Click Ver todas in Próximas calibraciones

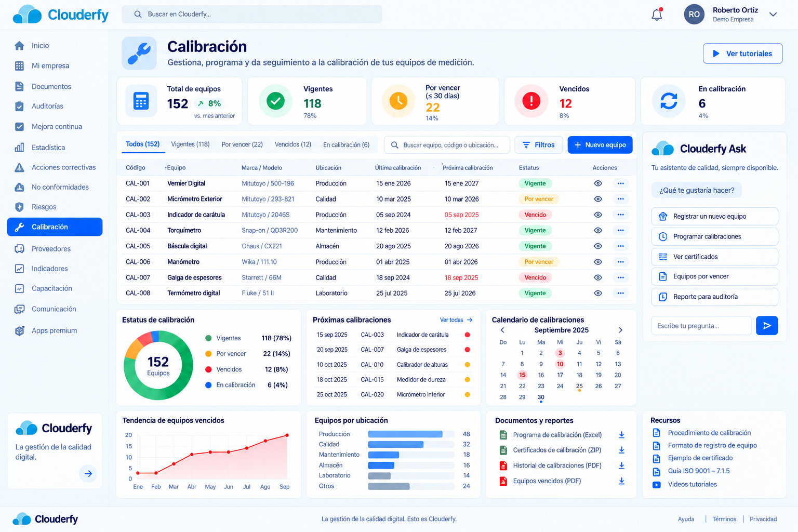point(456,320)
